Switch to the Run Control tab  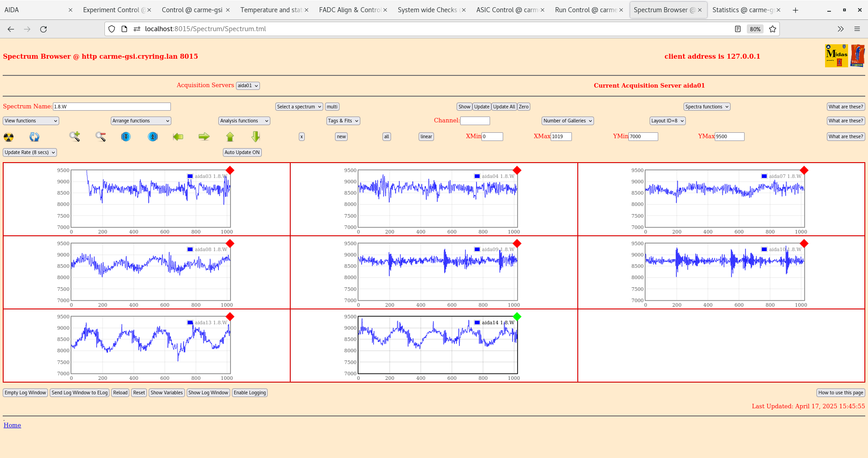point(585,10)
